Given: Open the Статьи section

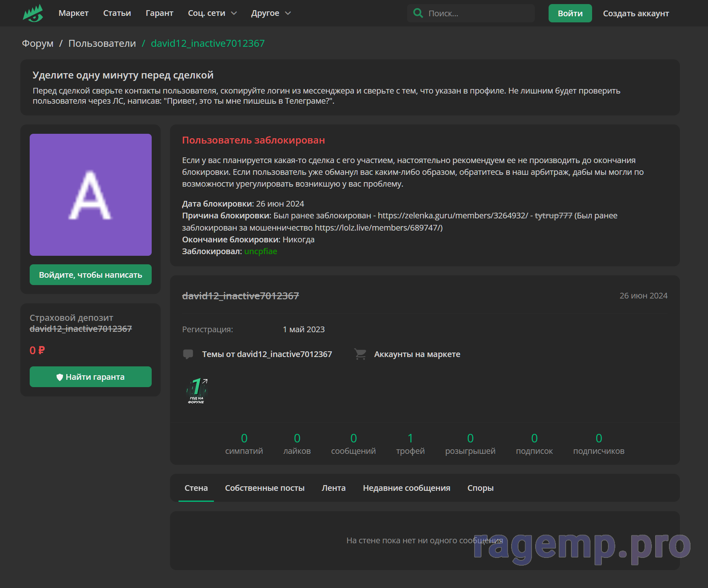Looking at the screenshot, I should 117,13.
